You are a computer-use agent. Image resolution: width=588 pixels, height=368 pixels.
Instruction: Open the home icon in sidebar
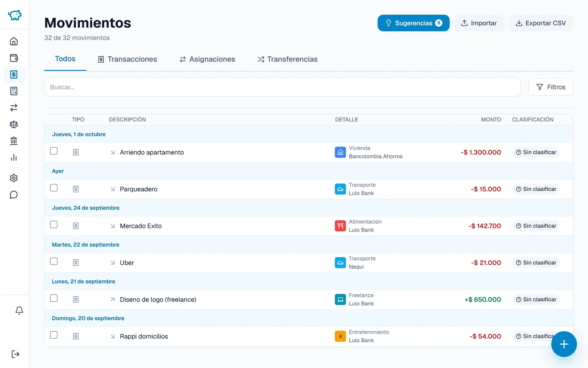coord(14,41)
